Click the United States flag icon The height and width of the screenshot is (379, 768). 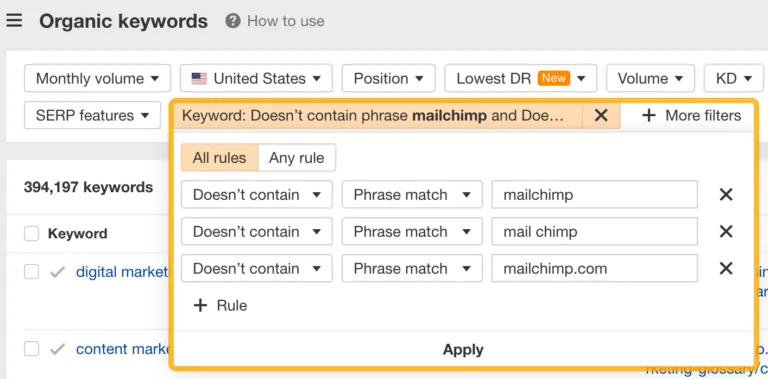(x=199, y=78)
